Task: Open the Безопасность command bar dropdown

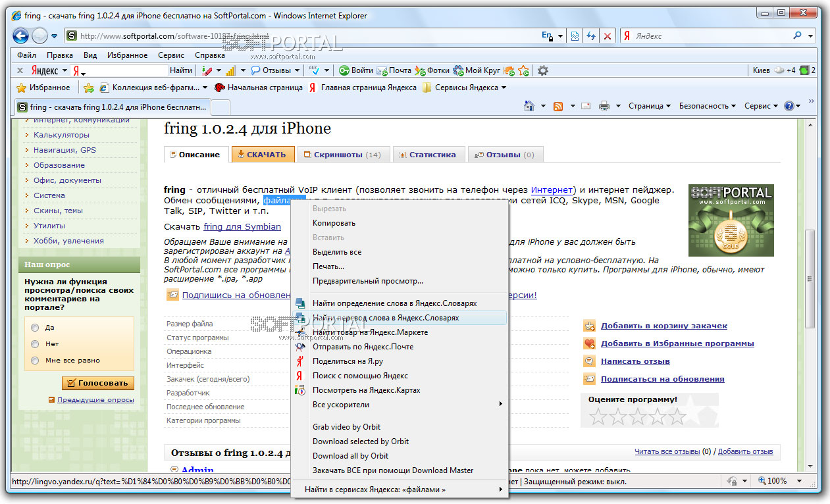Action: coord(708,106)
